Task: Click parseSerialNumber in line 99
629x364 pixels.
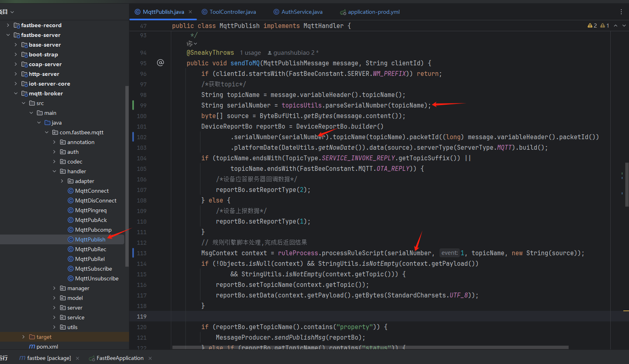Action: tap(356, 105)
